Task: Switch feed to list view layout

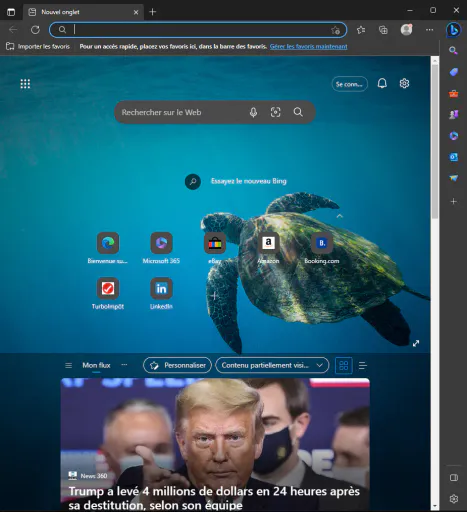Action: click(363, 366)
